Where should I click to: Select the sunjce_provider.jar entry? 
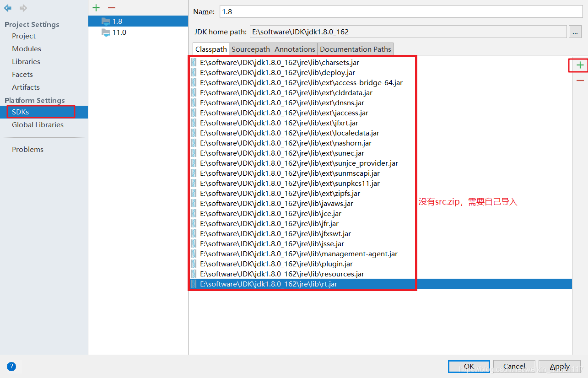tap(380, 163)
